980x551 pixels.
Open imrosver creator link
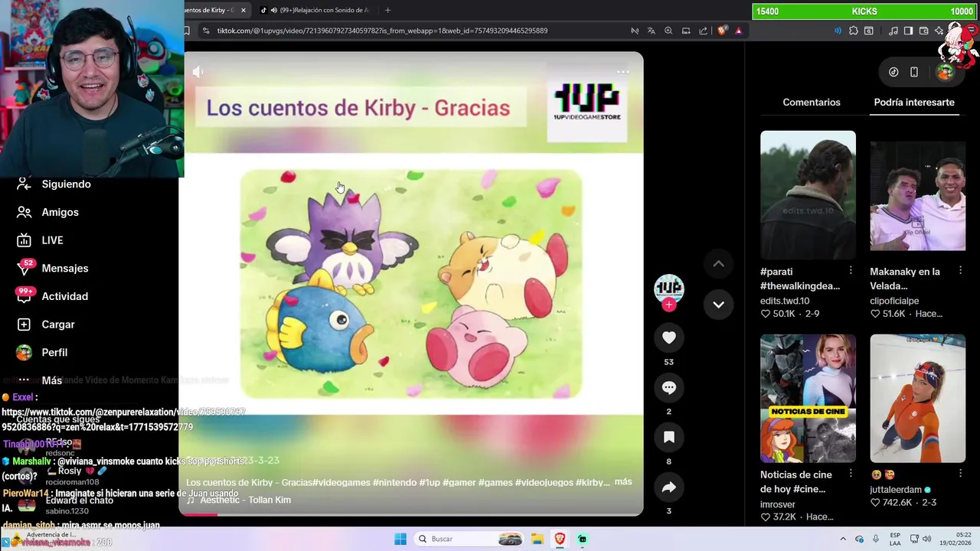coord(778,504)
